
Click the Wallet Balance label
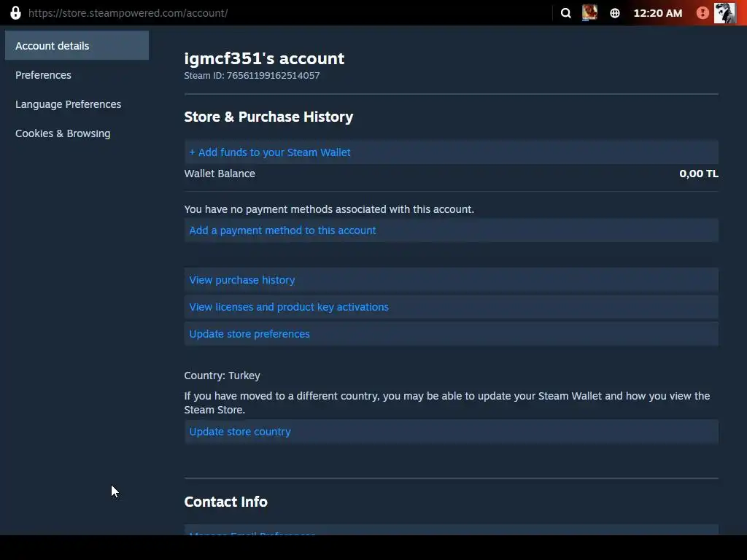pyautogui.click(x=220, y=174)
